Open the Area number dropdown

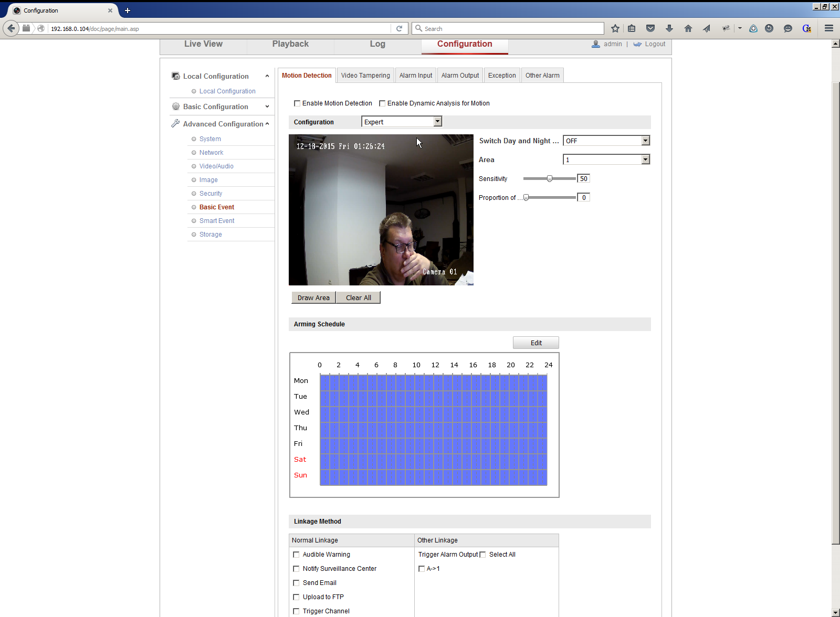tap(606, 159)
